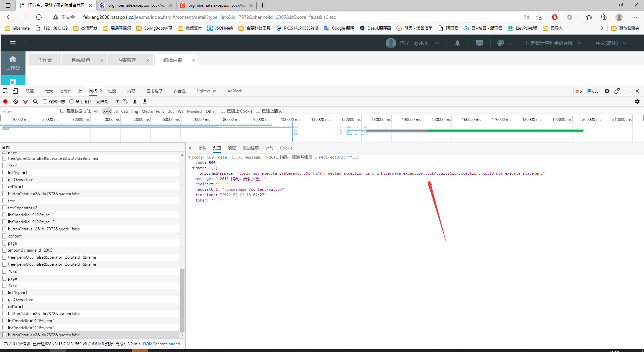
Task: Open DevTools settings gear icon
Action: [x=607, y=91]
